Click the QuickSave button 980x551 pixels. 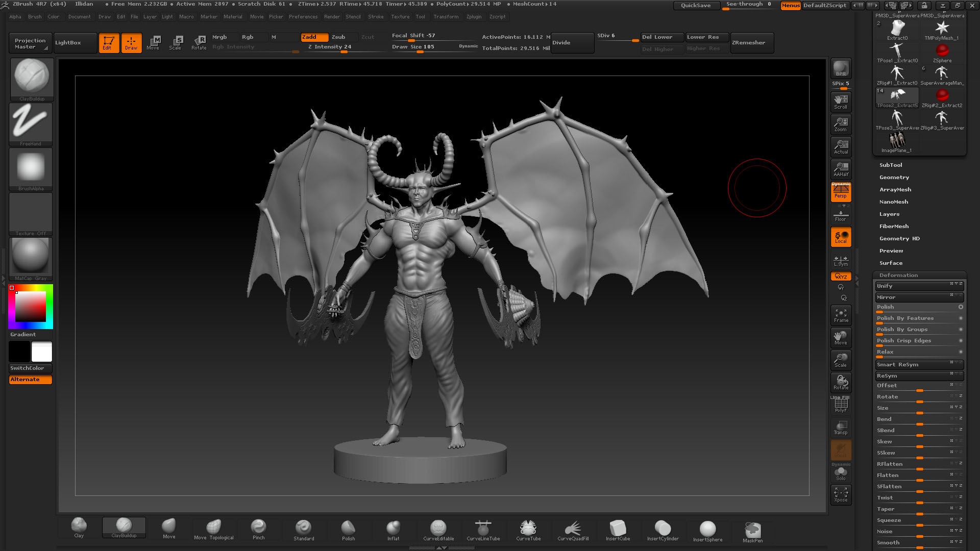point(696,5)
